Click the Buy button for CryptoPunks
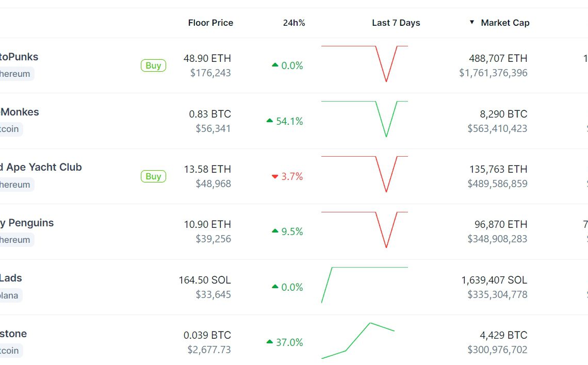Screen dimensions: 588x365 [x=153, y=65]
